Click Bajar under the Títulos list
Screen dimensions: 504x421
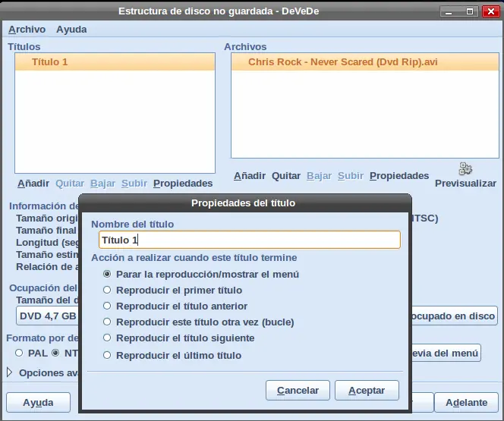(x=102, y=184)
